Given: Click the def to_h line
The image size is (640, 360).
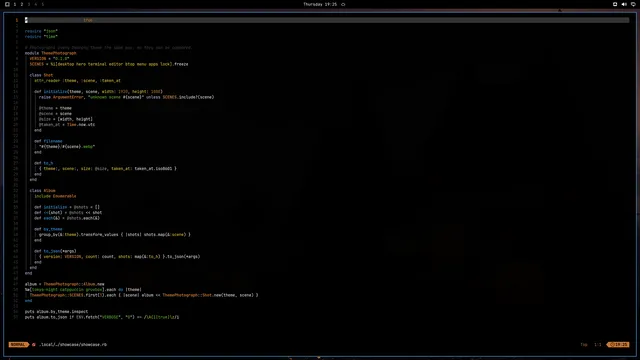Looking at the screenshot, I should [x=44, y=163].
